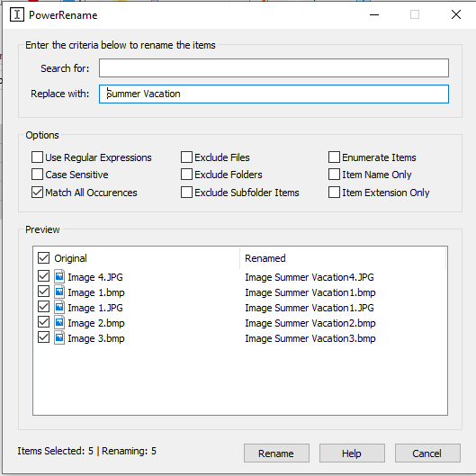Select the Image 1.bmp file name
Screen dimensions: 476x476
[x=96, y=292]
